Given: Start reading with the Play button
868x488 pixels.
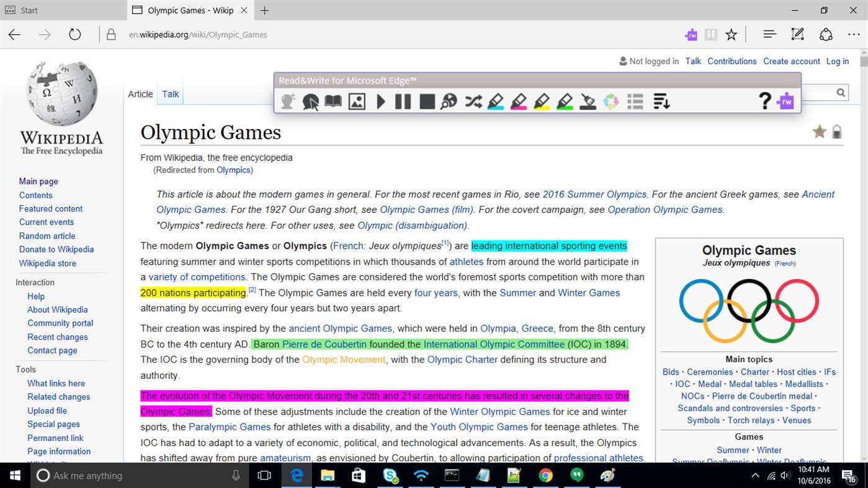Looking at the screenshot, I should [x=380, y=101].
